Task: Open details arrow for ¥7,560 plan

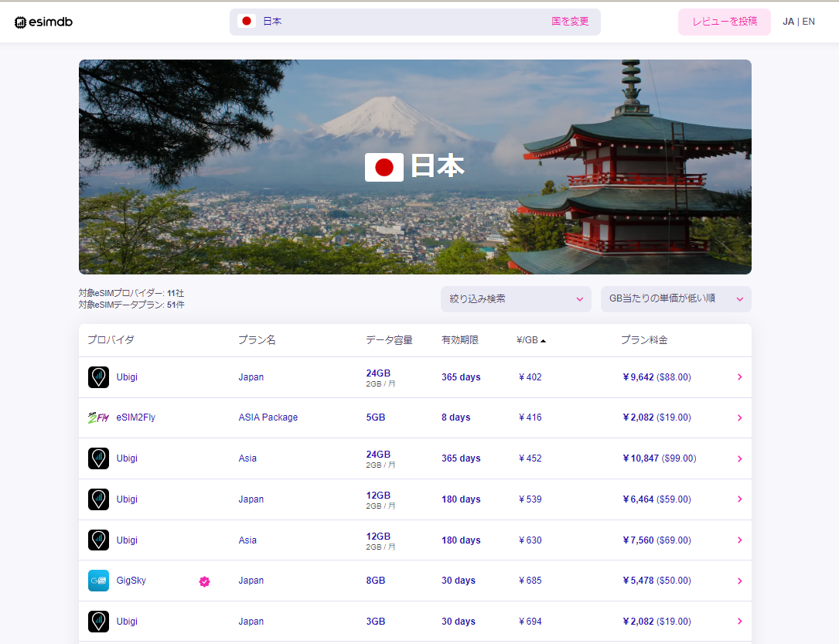Action: [739, 540]
